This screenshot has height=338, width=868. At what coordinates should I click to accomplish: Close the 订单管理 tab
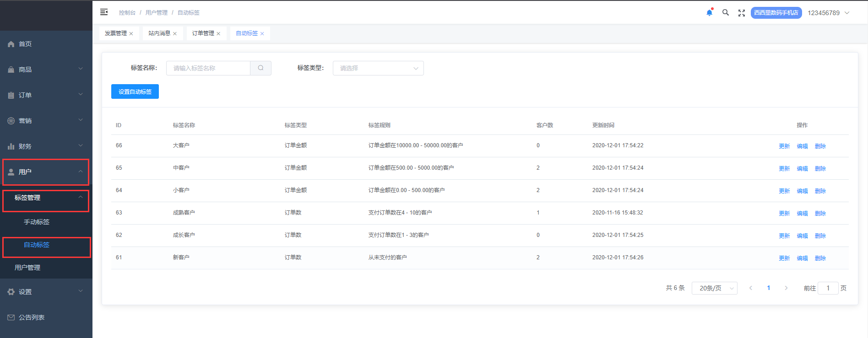218,34
